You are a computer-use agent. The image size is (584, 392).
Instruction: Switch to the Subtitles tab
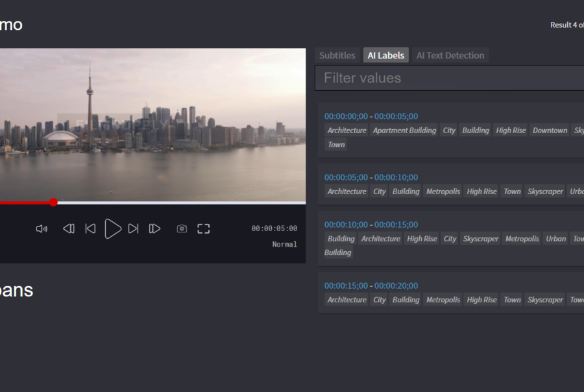coord(337,55)
